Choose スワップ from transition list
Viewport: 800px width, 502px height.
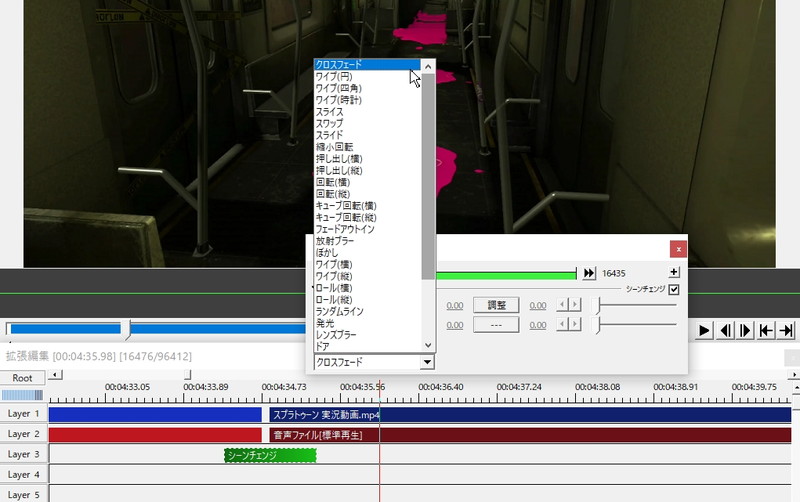coord(367,123)
